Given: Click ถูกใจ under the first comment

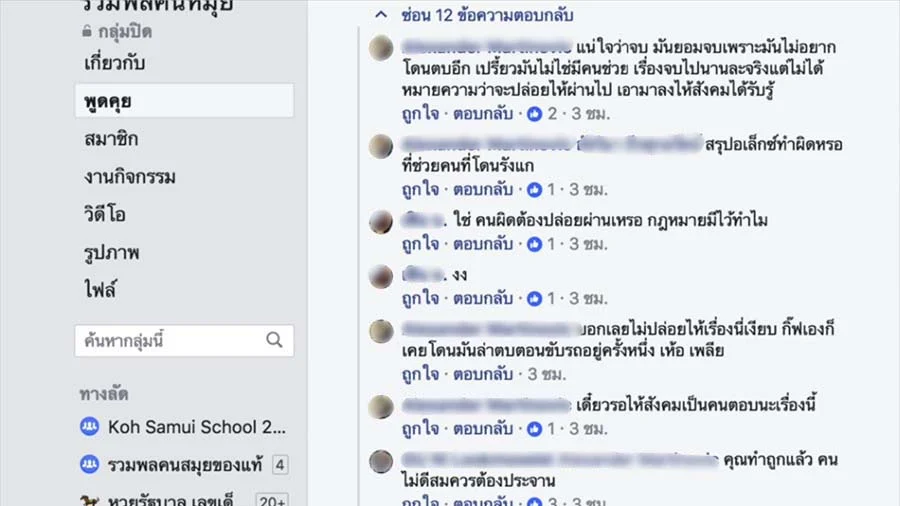Looking at the screenshot, I should [x=420, y=114].
